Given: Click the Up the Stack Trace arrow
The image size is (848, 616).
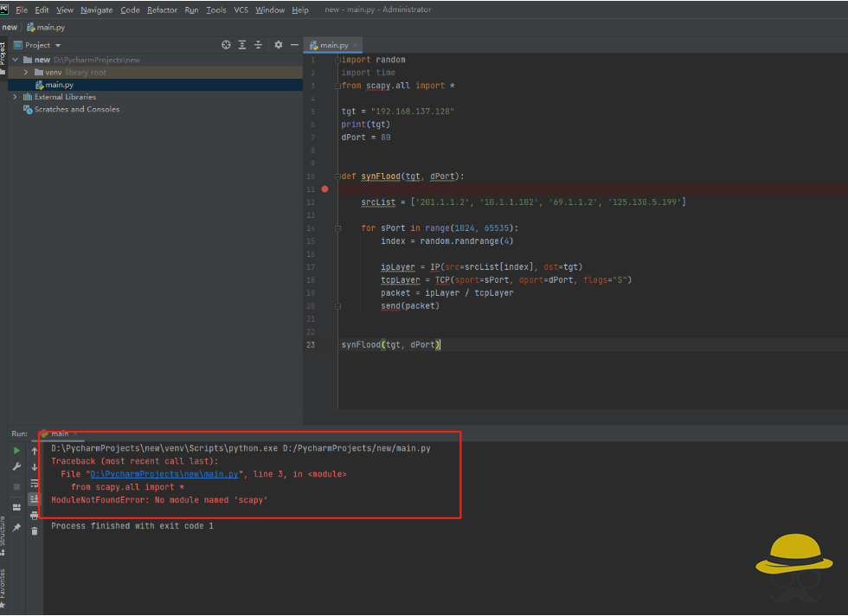Looking at the screenshot, I should 35,451.
